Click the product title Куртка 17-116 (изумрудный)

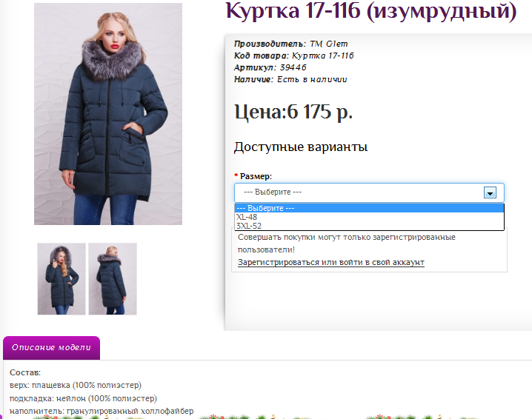tap(370, 11)
